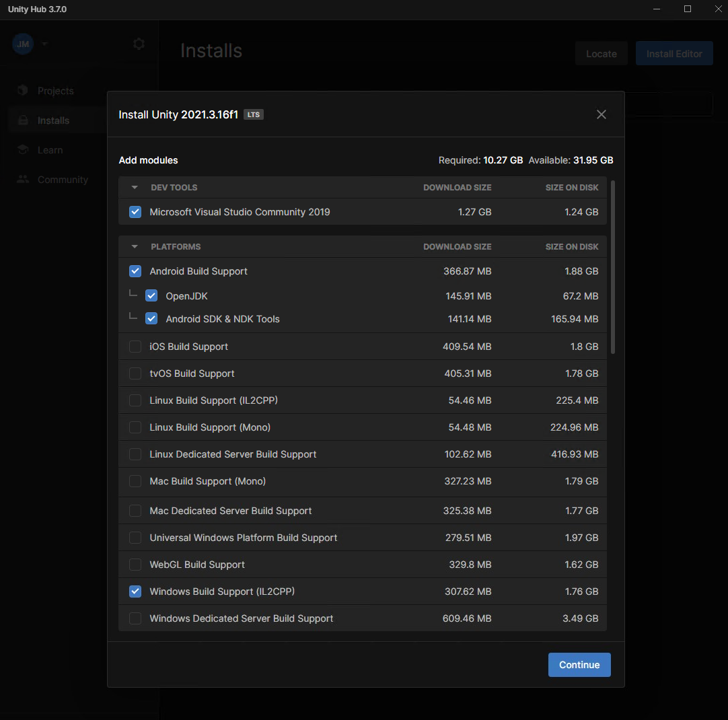Click the LTS badge
The width and height of the screenshot is (728, 720).
point(253,114)
